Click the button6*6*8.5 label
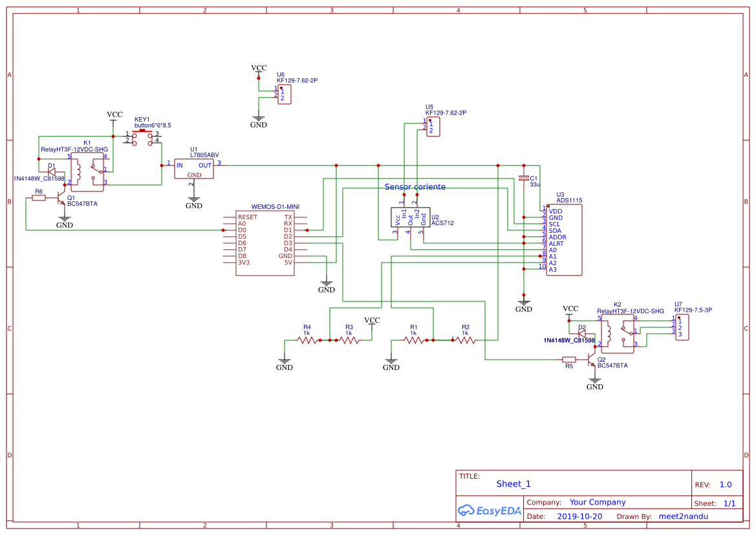The image size is (756, 535). [153, 126]
